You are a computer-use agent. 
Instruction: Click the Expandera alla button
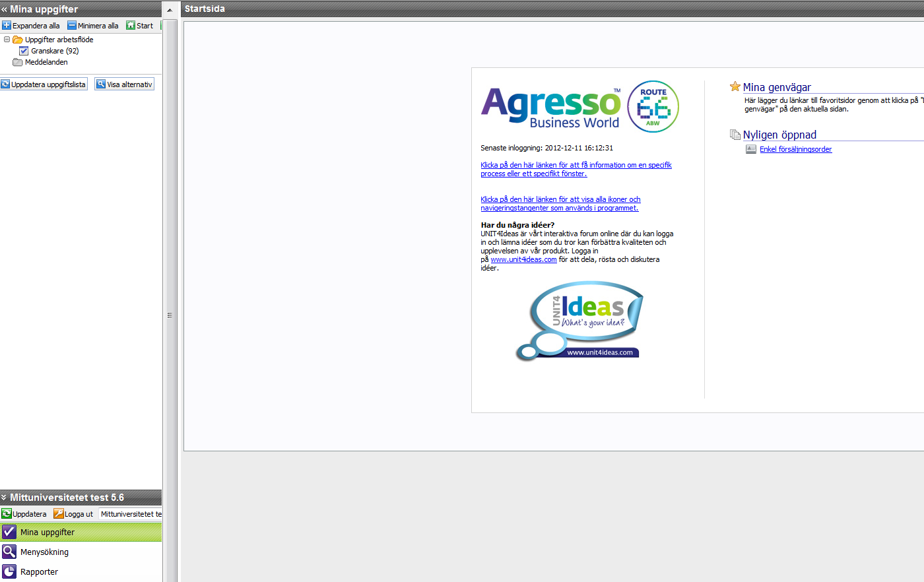coord(31,26)
